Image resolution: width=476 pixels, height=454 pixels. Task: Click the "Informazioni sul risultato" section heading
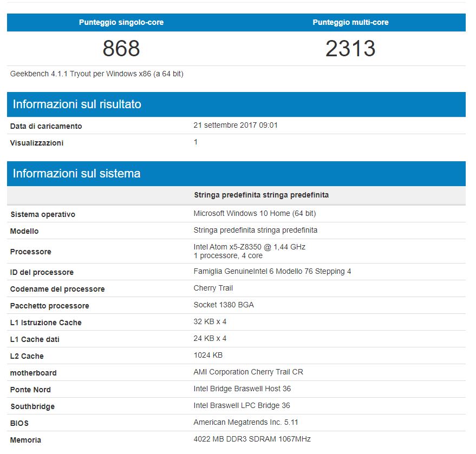point(77,104)
